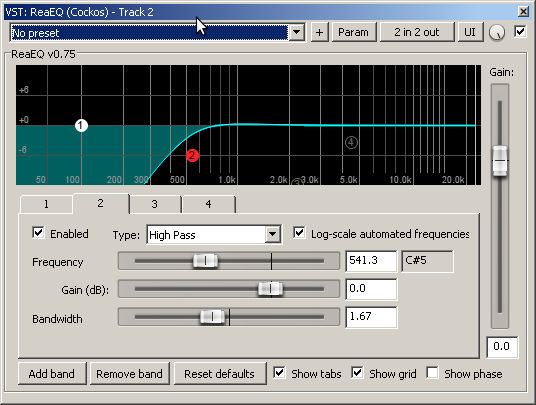Enable the Show phase checkbox
Viewport: 536px width, 405px height.
click(x=432, y=373)
